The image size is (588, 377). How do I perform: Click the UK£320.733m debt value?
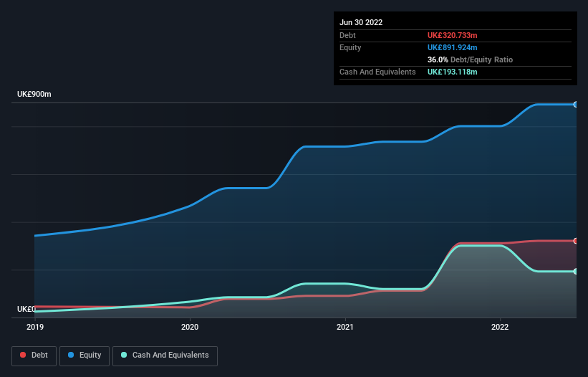[452, 35]
